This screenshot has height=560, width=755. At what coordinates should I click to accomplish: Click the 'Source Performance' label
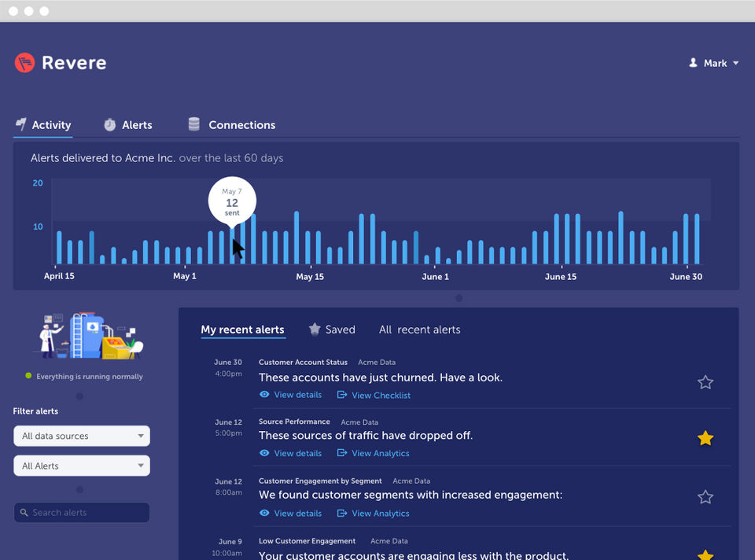[x=294, y=422]
